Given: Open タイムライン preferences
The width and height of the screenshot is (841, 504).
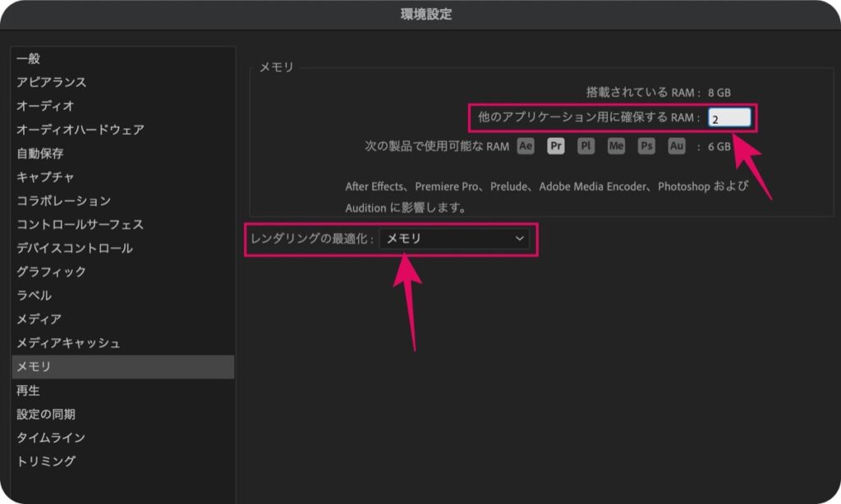Looking at the screenshot, I should coord(123,438).
